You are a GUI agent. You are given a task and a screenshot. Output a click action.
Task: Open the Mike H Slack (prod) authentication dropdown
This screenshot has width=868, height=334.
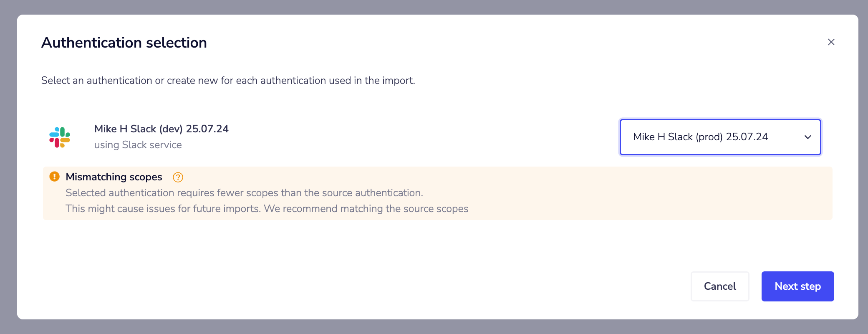pyautogui.click(x=709, y=137)
